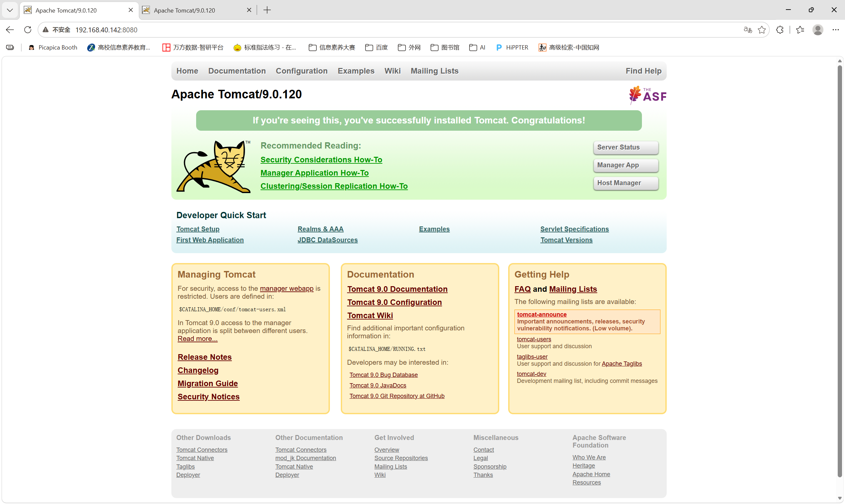Expand the 图书馆 bookmark folder

point(445,48)
